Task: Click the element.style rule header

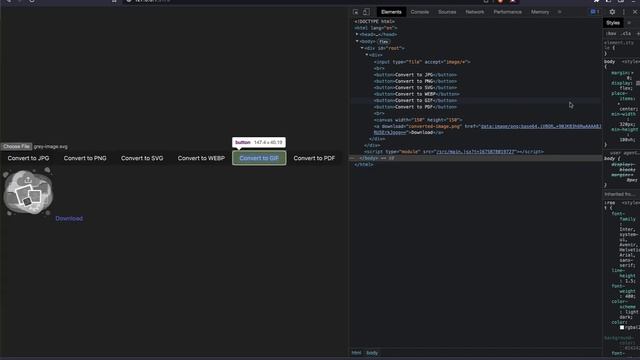Action: (619, 45)
